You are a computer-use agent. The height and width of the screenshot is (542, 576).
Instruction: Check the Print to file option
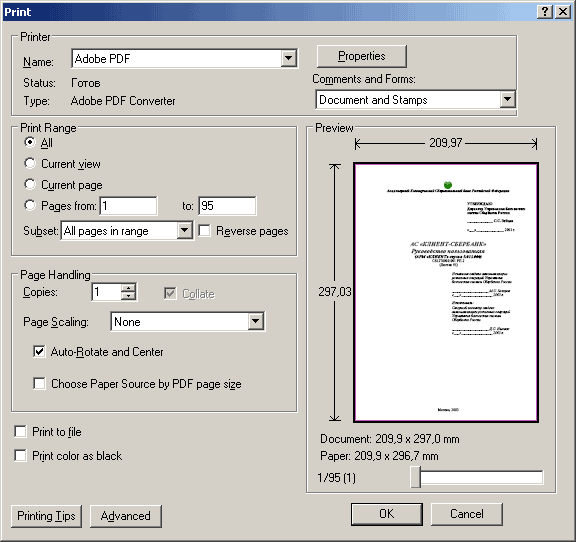pos(20,432)
